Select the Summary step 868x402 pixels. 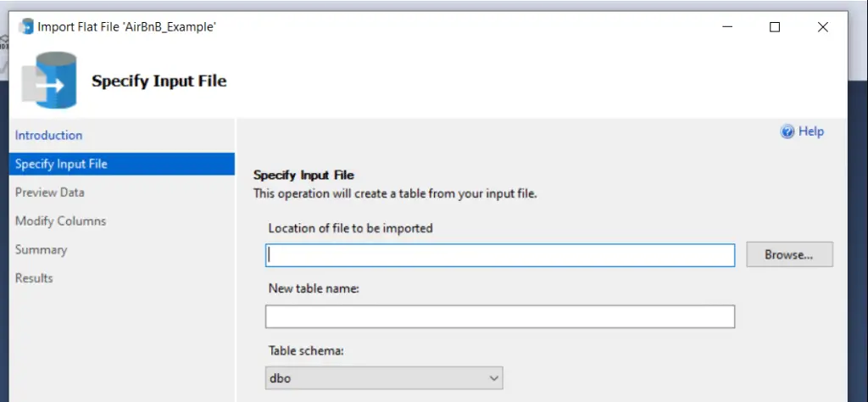(41, 249)
